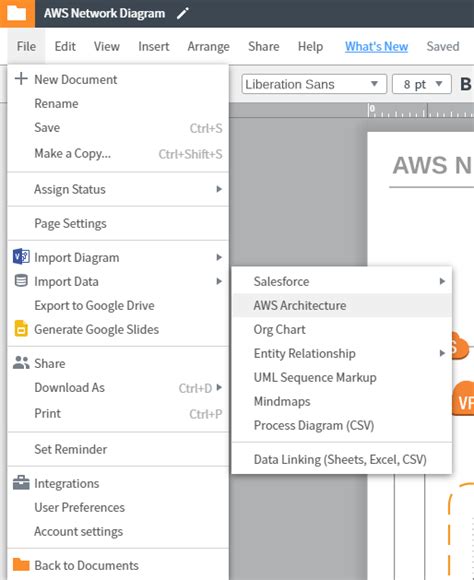Click the AWS Network Diagram title
Image resolution: width=474 pixels, height=580 pixels.
point(104,13)
